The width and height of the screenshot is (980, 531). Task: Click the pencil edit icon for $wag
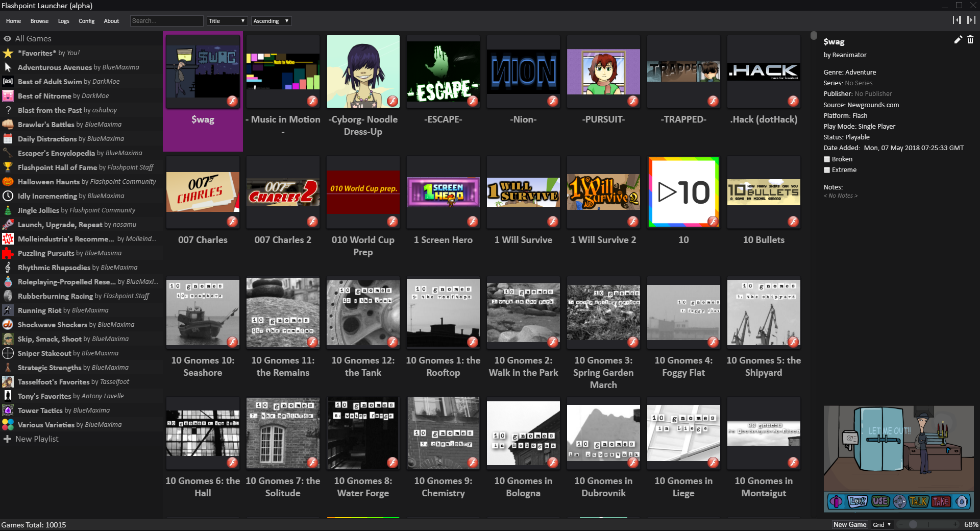point(958,40)
